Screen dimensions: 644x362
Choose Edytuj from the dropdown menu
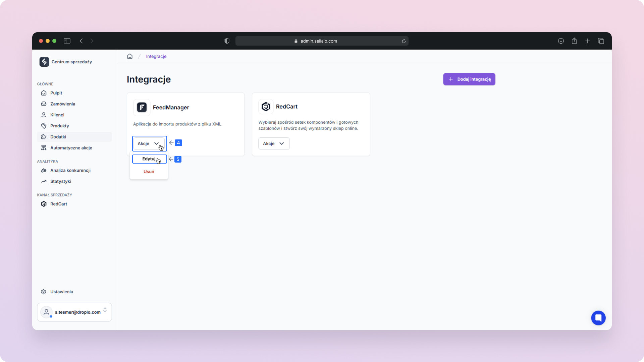pos(149,159)
